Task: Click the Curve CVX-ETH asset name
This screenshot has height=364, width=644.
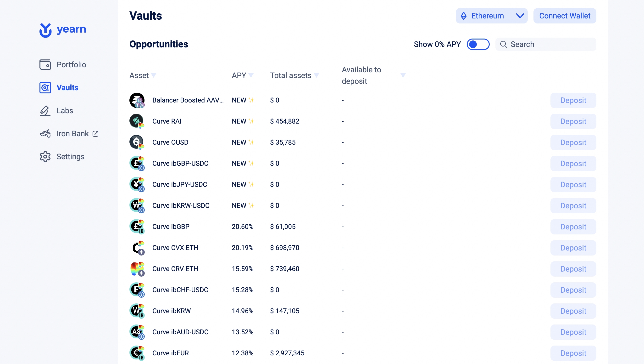Action: (x=175, y=248)
